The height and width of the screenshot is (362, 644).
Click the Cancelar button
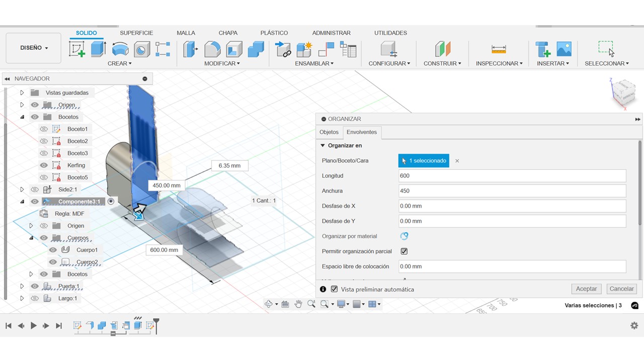pos(621,289)
